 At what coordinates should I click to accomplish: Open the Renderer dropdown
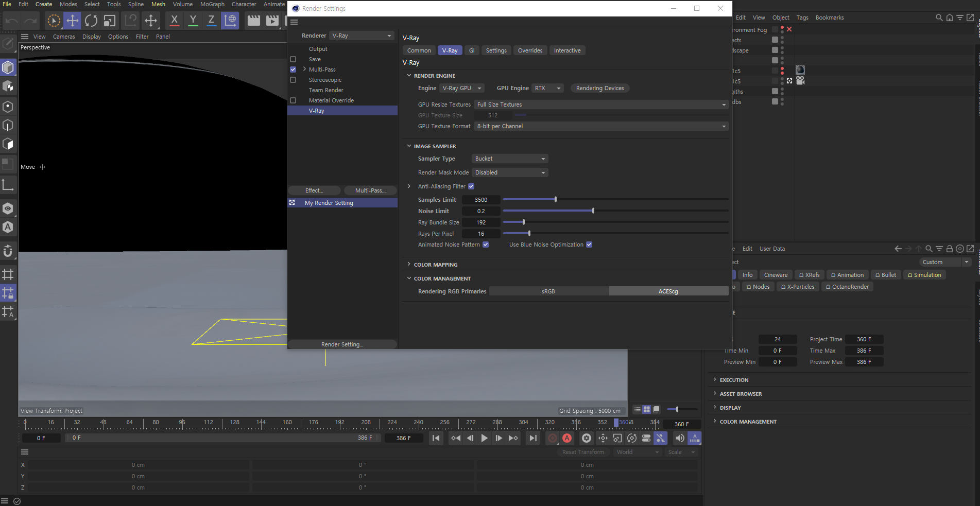(362, 36)
